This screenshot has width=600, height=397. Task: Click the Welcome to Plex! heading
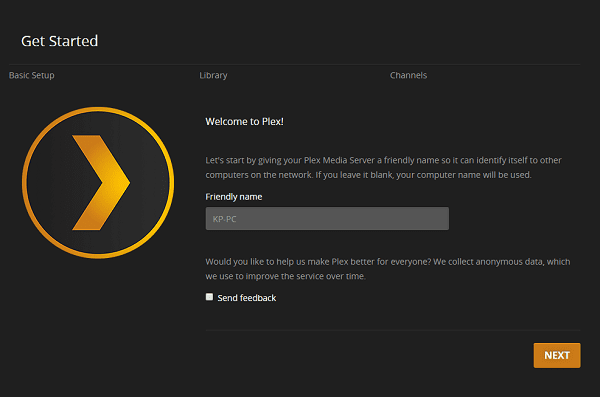[x=245, y=122]
